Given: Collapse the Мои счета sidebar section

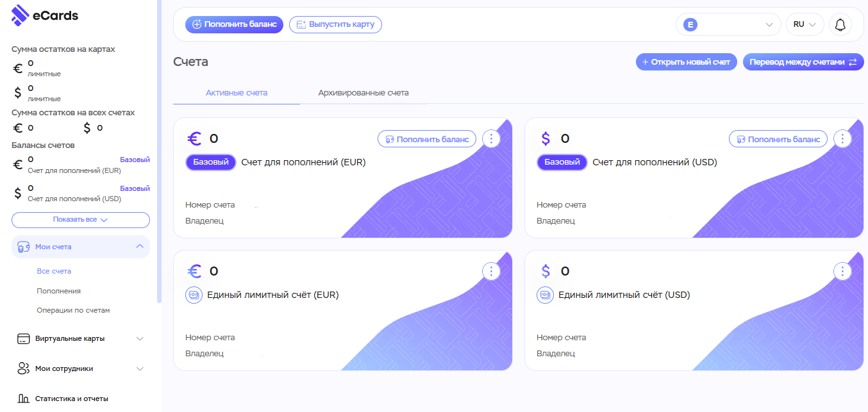Looking at the screenshot, I should [x=140, y=247].
